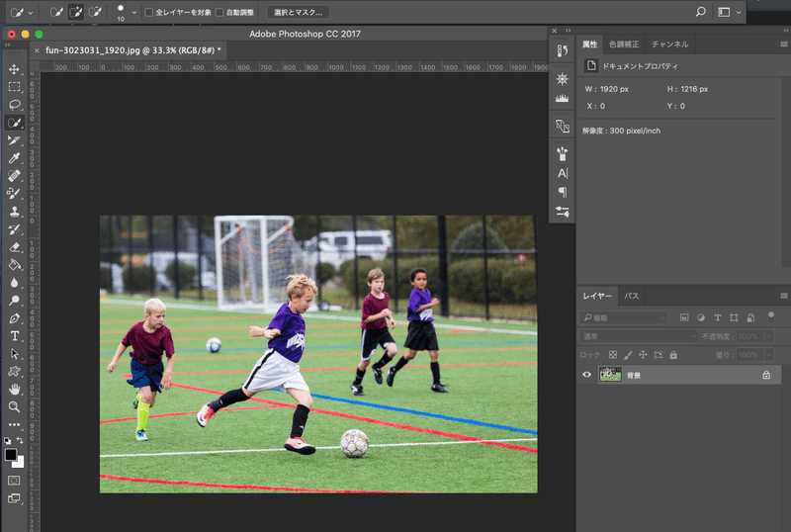
Task: Open the blend mode 通常 dropdown
Action: [639, 336]
